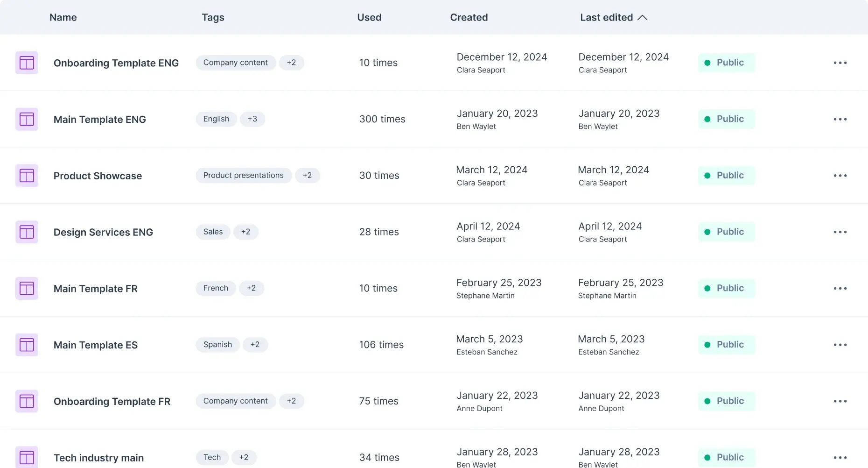This screenshot has width=868, height=468.
Task: Click the Tech industry main template icon
Action: point(27,457)
